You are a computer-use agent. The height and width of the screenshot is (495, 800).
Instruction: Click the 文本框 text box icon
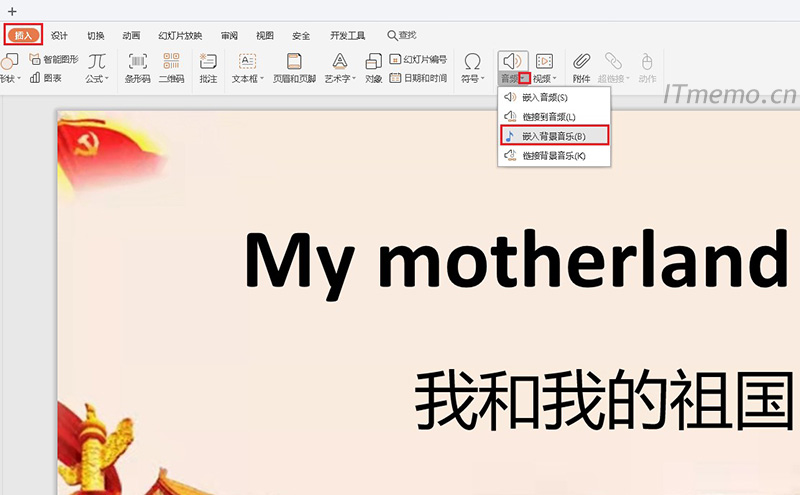click(247, 61)
